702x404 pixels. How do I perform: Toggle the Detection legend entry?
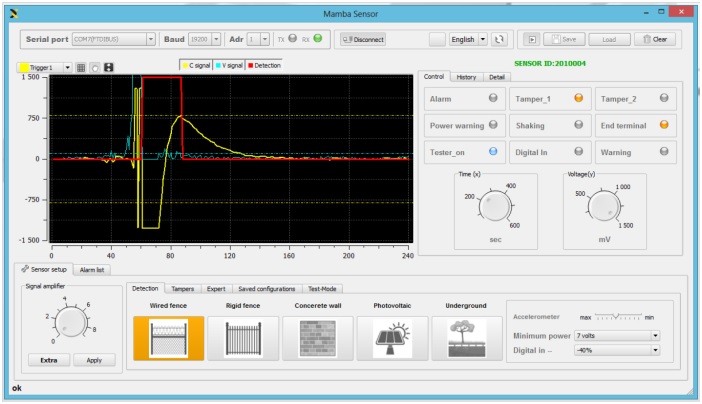[264, 65]
